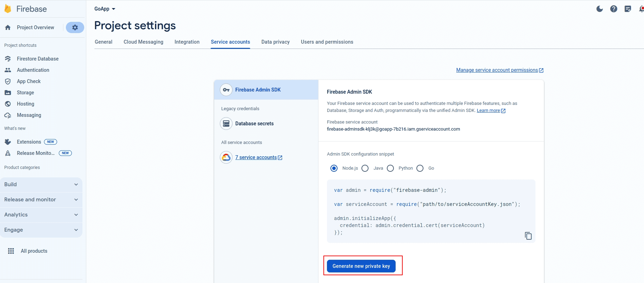644x283 pixels.
Task: Copy the Admin SDK code snippet
Action: (528, 236)
